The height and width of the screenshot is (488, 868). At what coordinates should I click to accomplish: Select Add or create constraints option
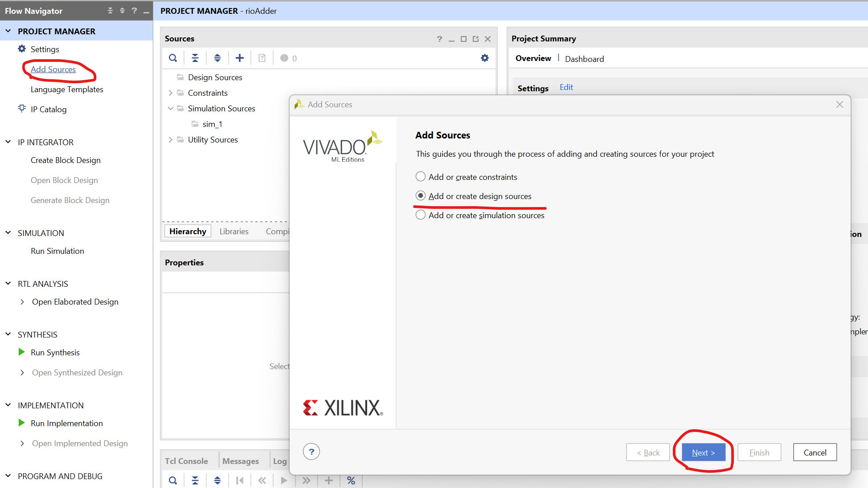(421, 177)
